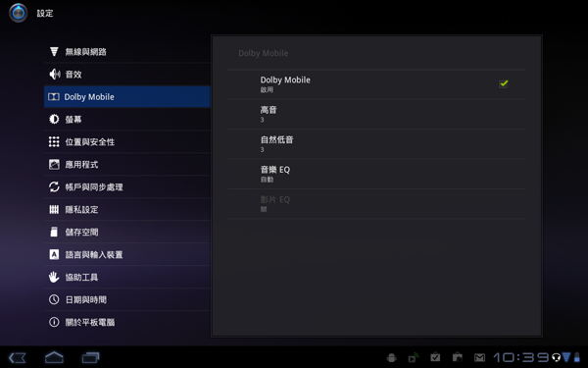Select 位置與安全性 settings category

point(127,141)
